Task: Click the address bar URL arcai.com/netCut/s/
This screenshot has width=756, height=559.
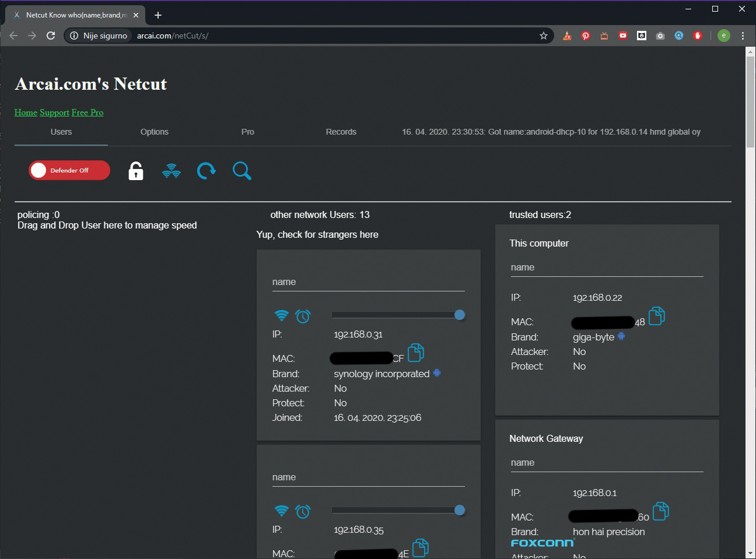Action: (x=173, y=36)
